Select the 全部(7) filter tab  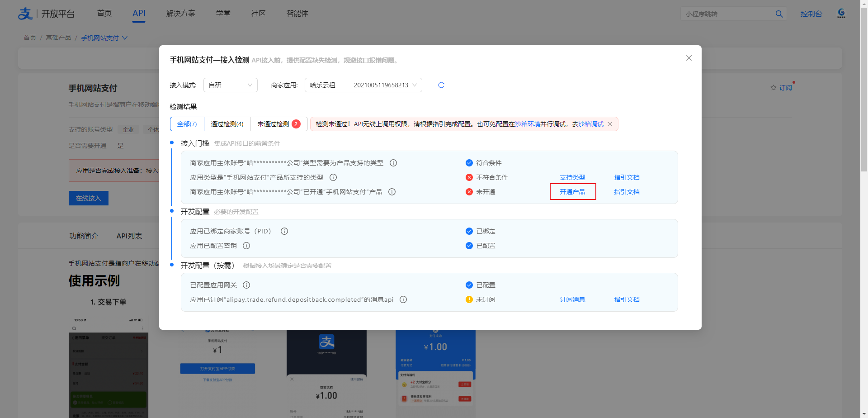tap(187, 124)
